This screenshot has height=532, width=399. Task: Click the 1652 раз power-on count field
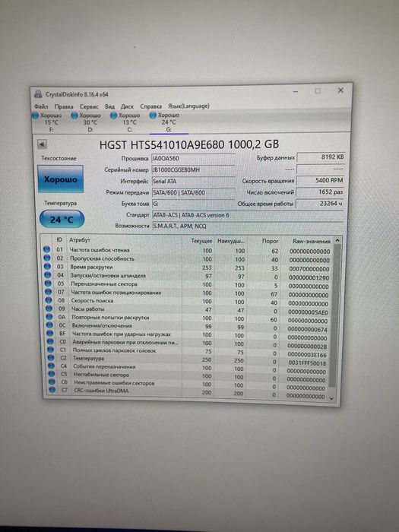(321, 192)
